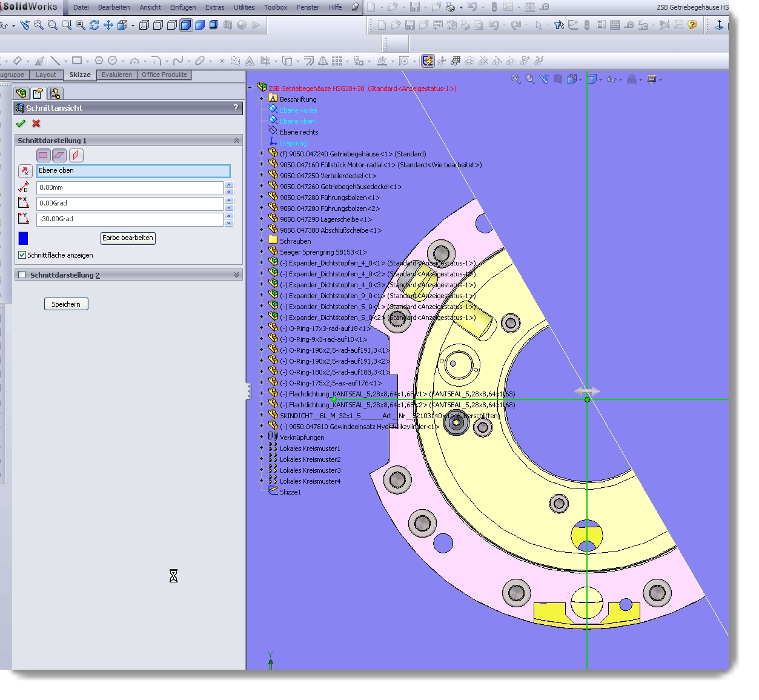Toggle the right plane section button

[x=76, y=155]
